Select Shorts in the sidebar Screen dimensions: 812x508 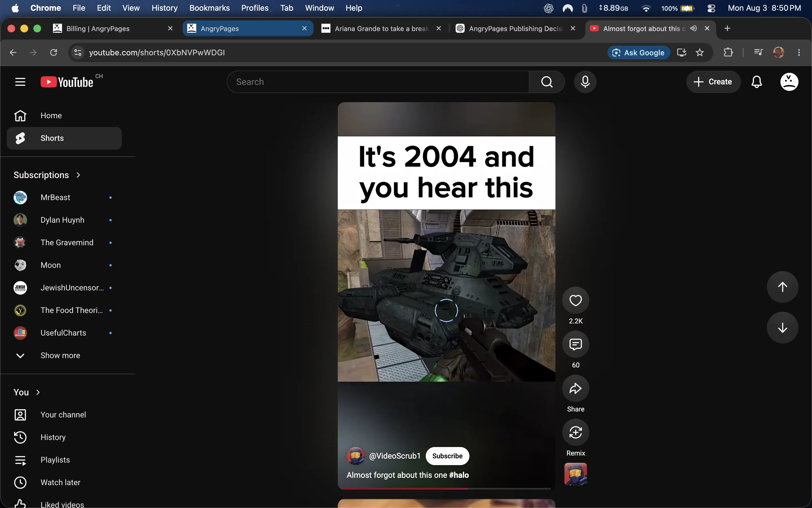pos(64,138)
